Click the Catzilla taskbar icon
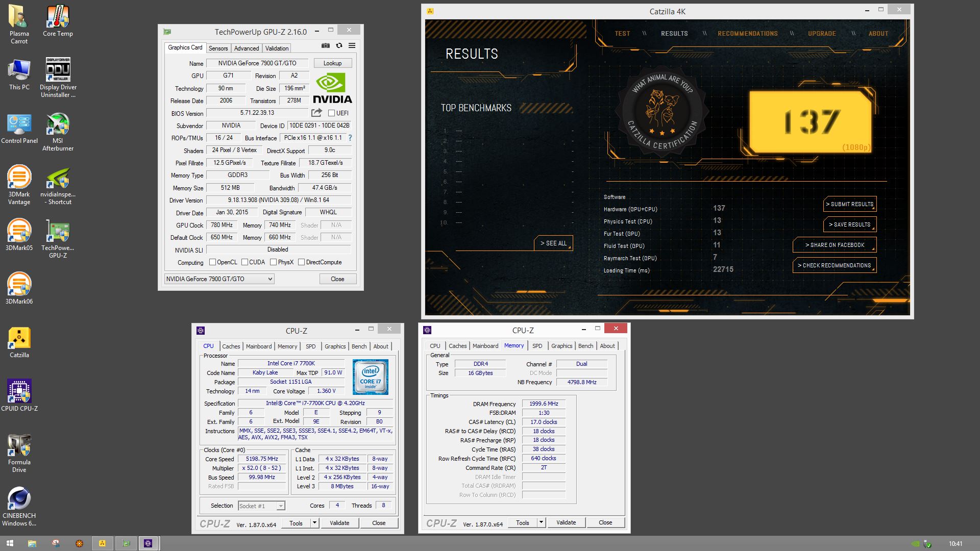980x551 pixels. (102, 543)
